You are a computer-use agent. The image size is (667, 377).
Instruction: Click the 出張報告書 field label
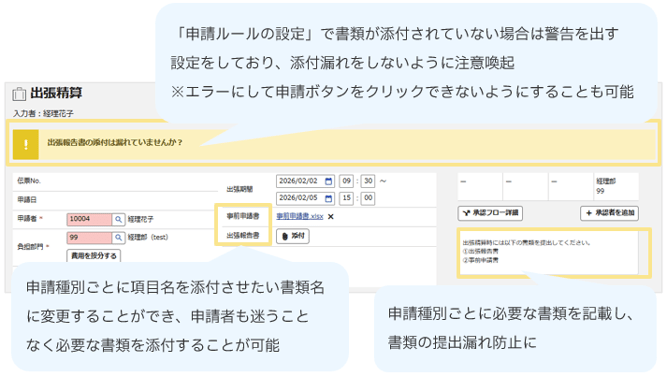[x=243, y=235]
